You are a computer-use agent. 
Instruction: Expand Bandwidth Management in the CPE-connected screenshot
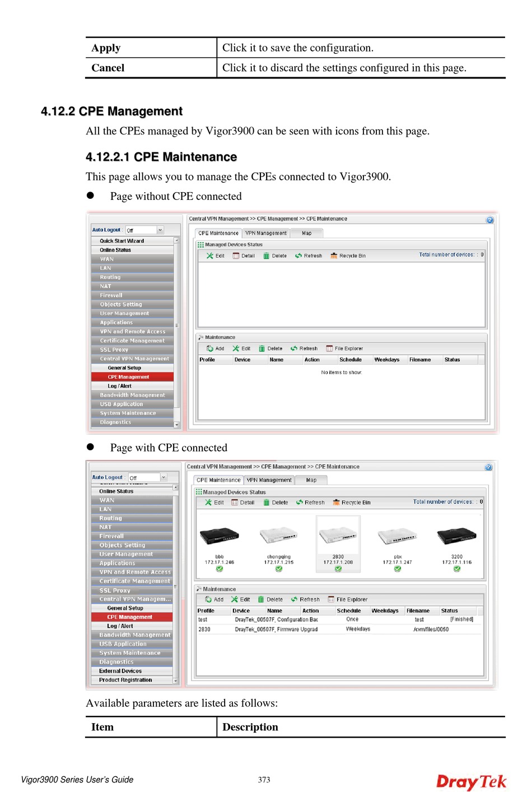pos(132,635)
